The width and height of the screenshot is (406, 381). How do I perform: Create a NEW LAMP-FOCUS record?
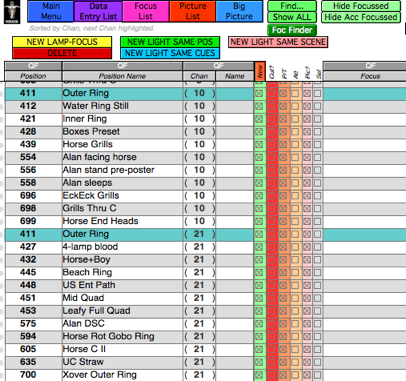click(x=62, y=42)
